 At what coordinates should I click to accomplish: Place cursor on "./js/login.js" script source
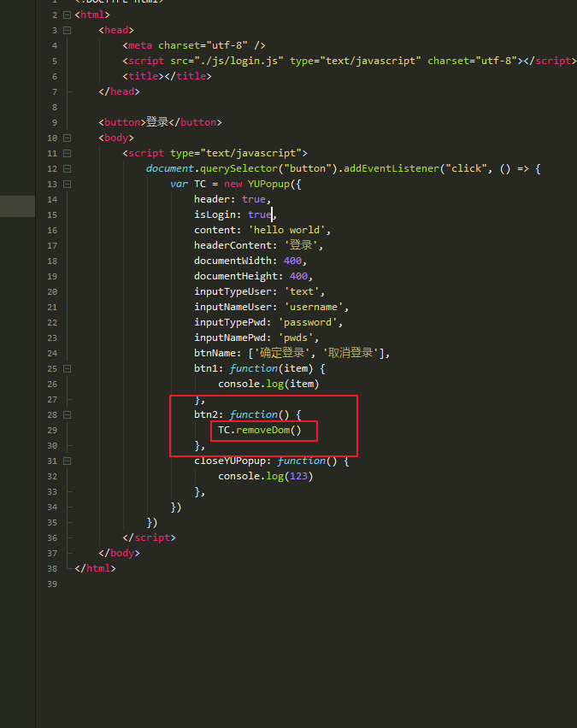[x=238, y=61]
